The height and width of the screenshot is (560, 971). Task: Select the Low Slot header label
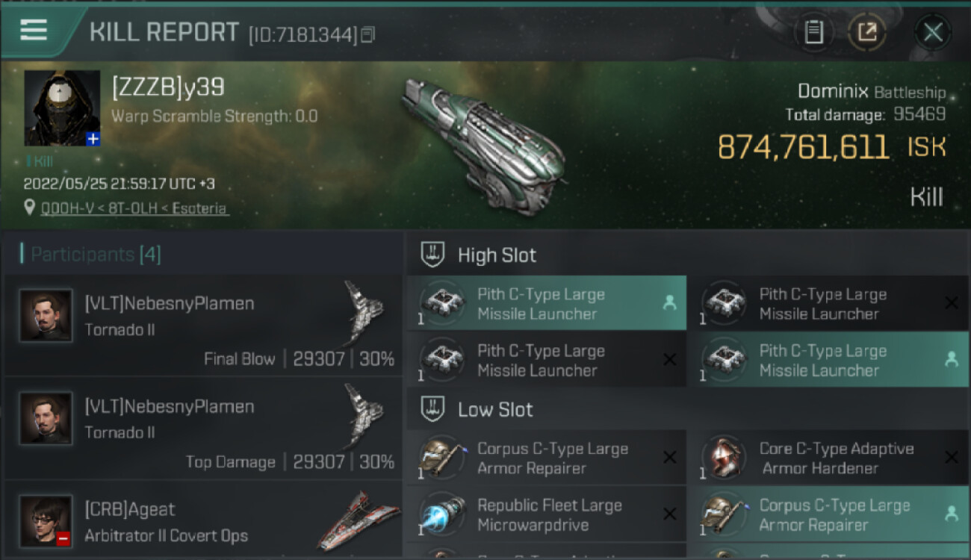[x=495, y=409]
